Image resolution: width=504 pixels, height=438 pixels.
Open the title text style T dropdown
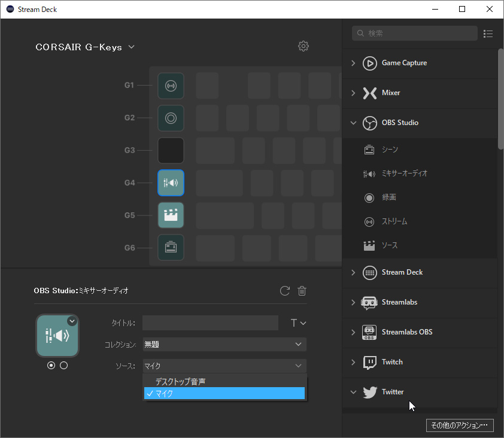click(298, 323)
